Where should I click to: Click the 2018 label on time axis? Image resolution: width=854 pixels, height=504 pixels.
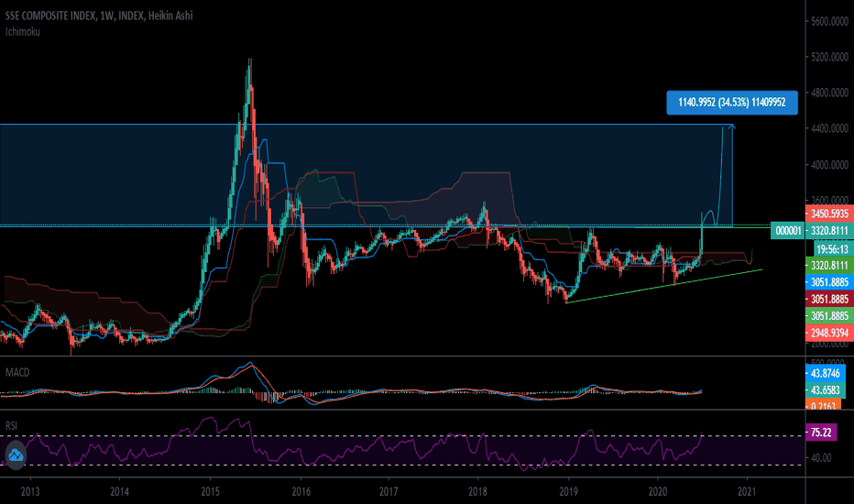(x=477, y=492)
